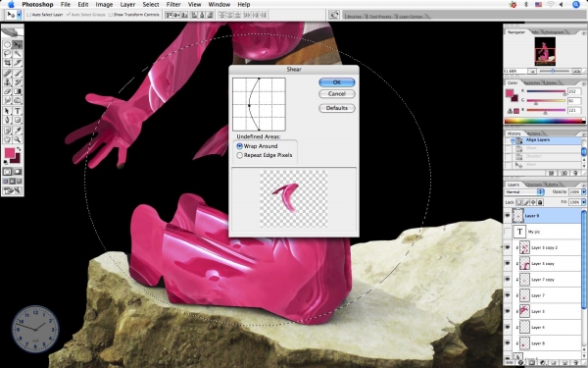Open the Filter menu
Image resolution: width=588 pixels, height=368 pixels.
tap(172, 5)
